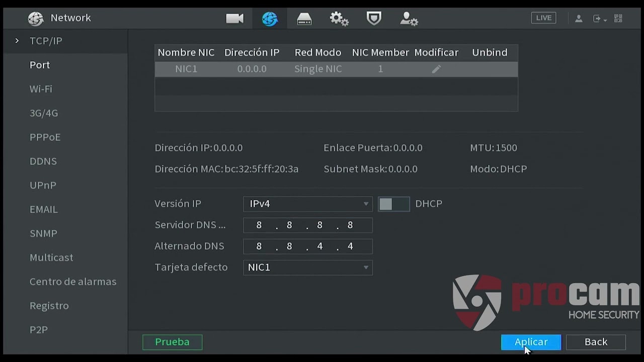Edit NIC1 with the pencil icon
Image resolution: width=644 pixels, height=362 pixels.
pyautogui.click(x=436, y=69)
